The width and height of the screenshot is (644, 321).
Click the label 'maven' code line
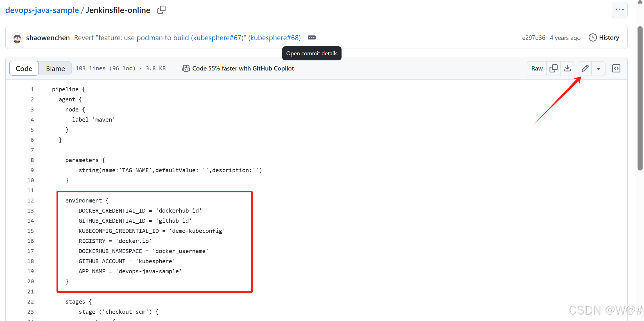pos(94,120)
